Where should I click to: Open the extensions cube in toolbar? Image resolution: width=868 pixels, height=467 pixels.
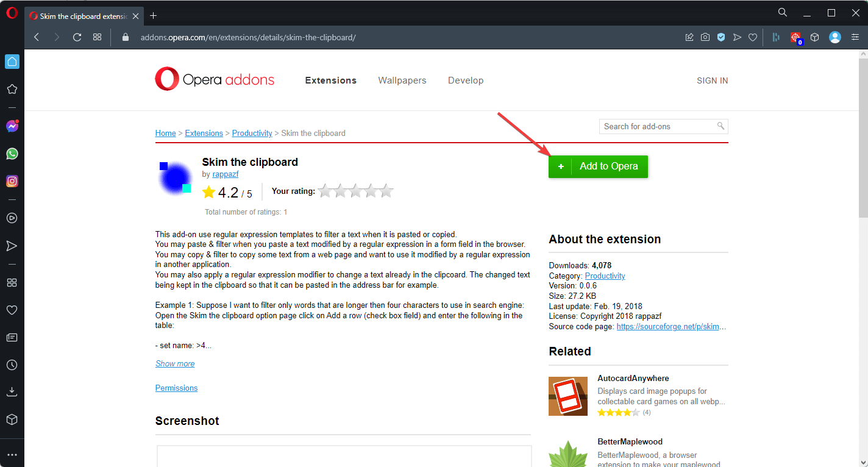click(x=814, y=37)
